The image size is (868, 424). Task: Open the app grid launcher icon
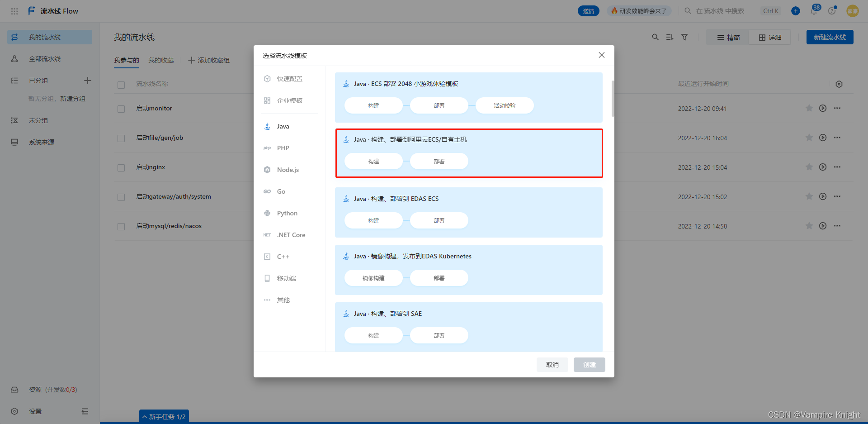pyautogui.click(x=14, y=11)
